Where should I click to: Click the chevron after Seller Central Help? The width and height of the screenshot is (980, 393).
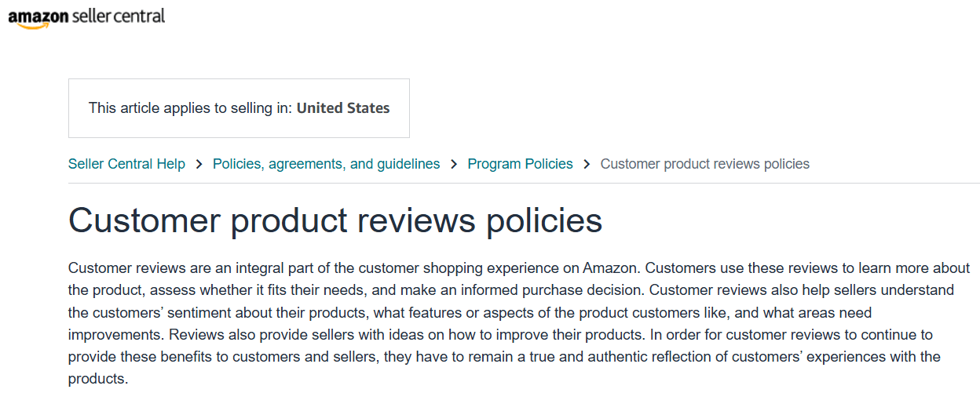click(x=199, y=164)
